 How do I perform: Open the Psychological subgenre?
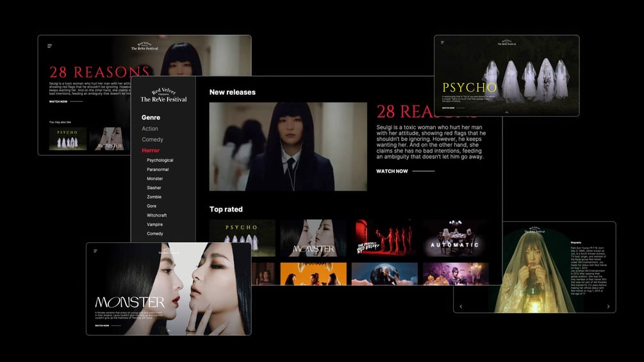pyautogui.click(x=160, y=160)
